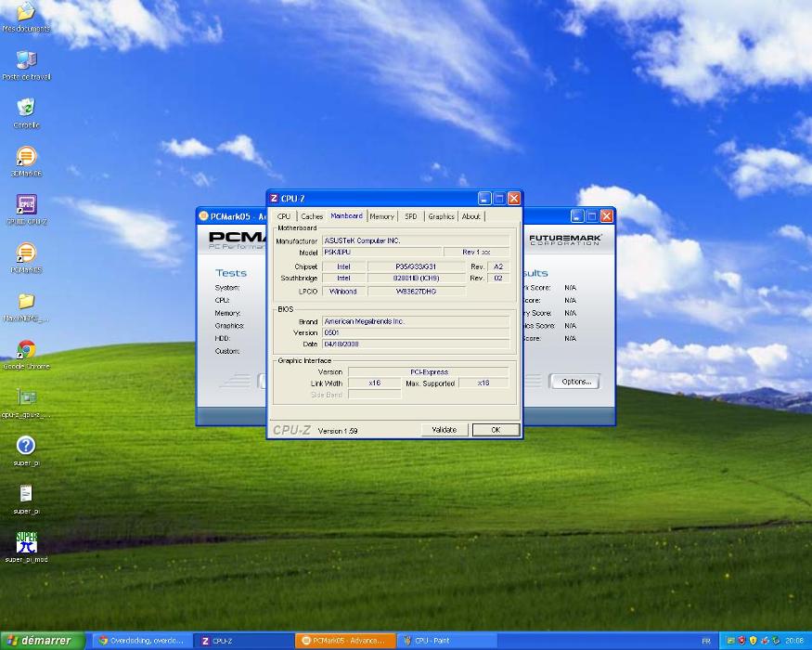The height and width of the screenshot is (650, 812).
Task: Click the chipset Rev. A2 field
Action: (x=498, y=266)
